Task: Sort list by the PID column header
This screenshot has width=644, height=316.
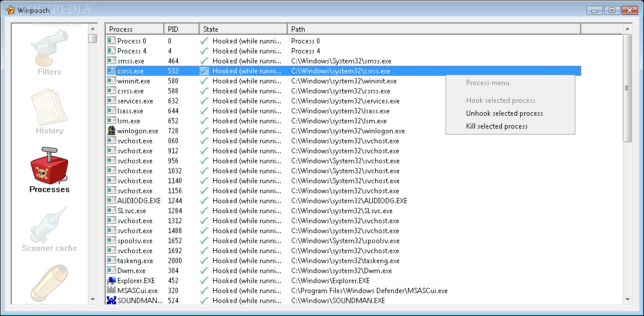Action: tap(181, 29)
